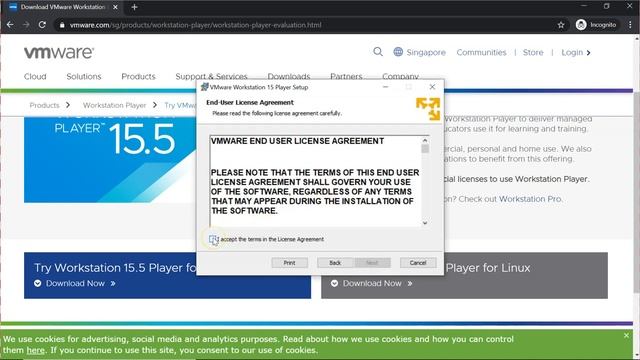The image size is (640, 360).
Task: Select the Download VMware Workstation tab
Action: click(63, 7)
